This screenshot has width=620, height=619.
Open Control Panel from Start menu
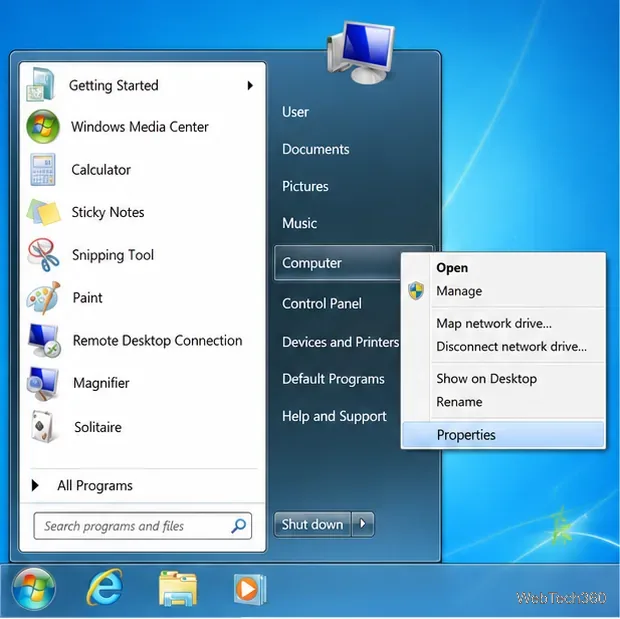pyautogui.click(x=321, y=303)
